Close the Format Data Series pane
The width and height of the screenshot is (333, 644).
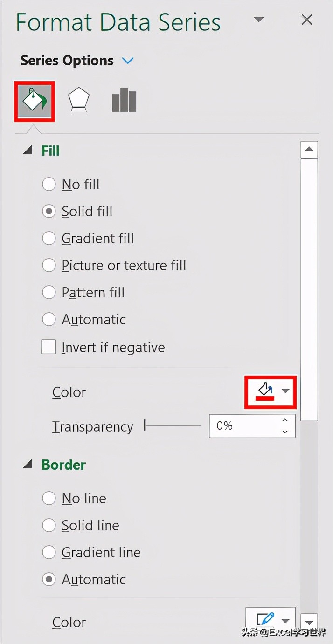point(307,20)
